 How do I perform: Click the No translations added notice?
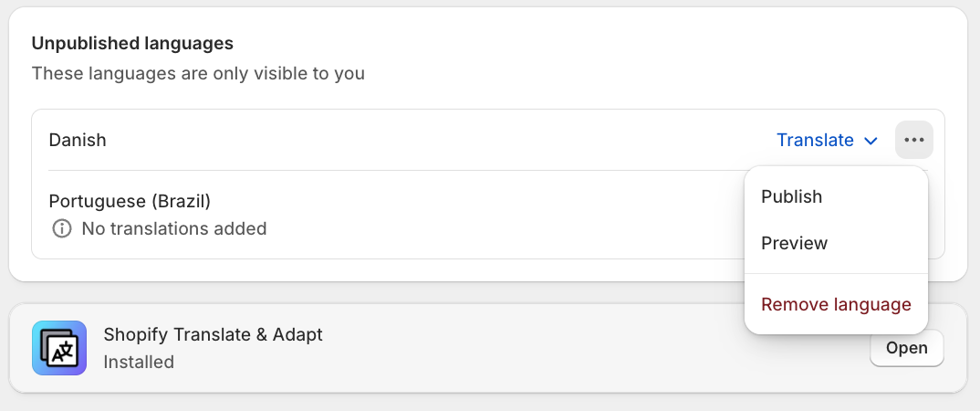[173, 228]
